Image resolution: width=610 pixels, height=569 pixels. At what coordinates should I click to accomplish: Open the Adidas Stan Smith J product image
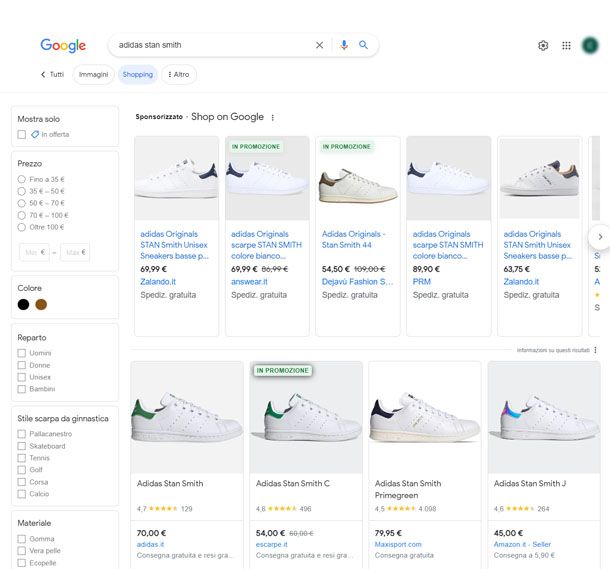544,417
